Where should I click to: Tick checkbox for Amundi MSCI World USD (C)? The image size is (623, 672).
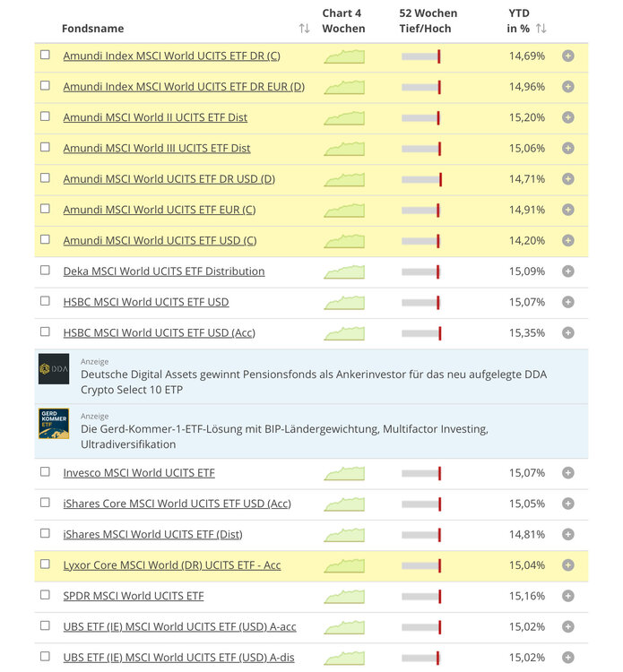pos(45,239)
